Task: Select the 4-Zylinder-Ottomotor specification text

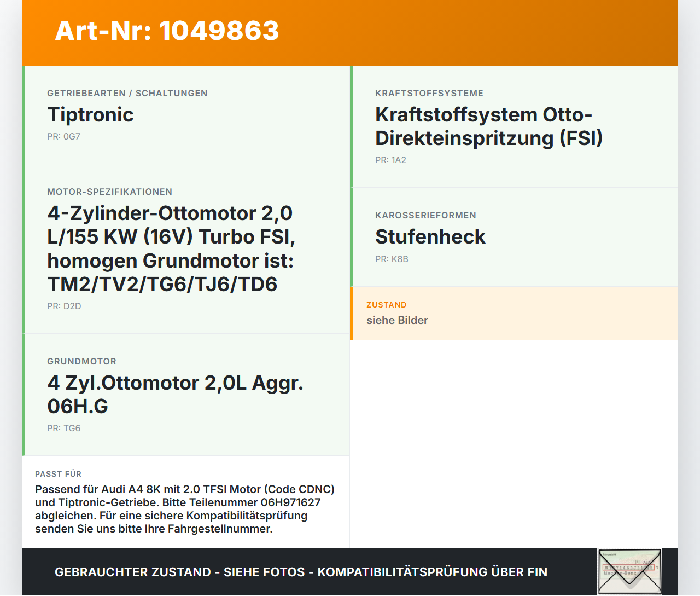Action: tap(171, 248)
